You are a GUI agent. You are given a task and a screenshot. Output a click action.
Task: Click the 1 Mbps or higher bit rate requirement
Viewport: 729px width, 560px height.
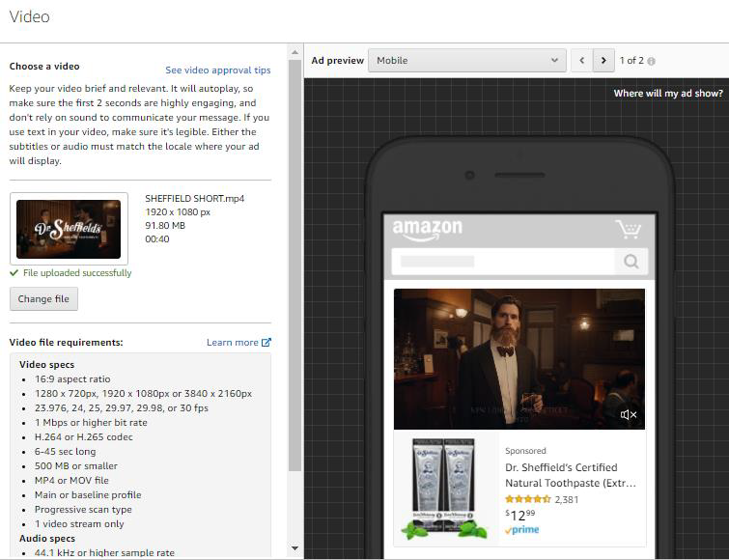tap(91, 423)
